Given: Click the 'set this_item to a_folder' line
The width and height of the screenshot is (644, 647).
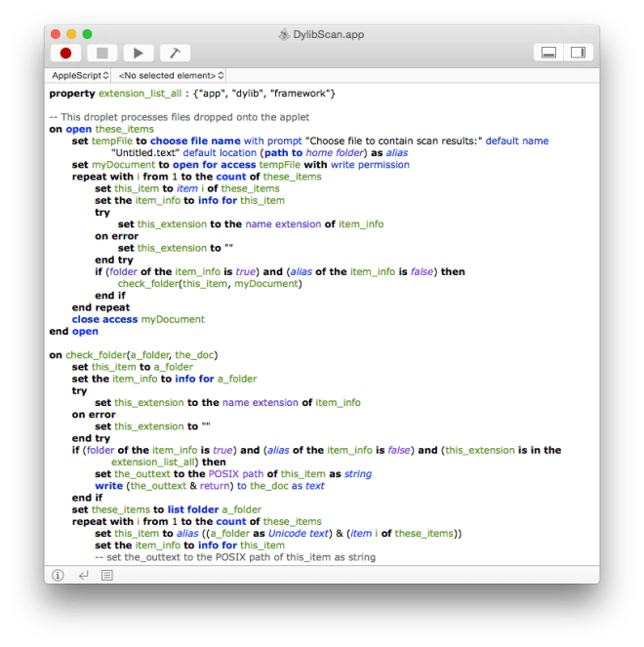Looking at the screenshot, I should (133, 367).
